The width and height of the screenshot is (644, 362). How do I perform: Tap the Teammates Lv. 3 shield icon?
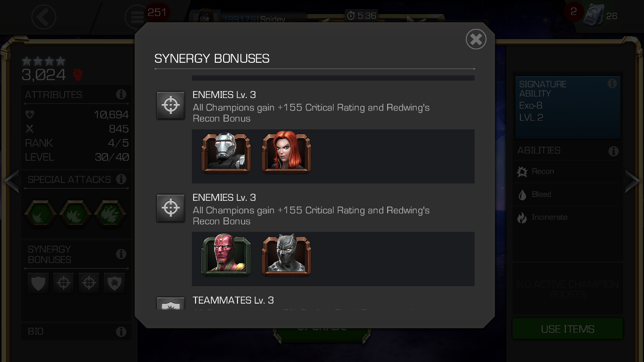pos(170,304)
